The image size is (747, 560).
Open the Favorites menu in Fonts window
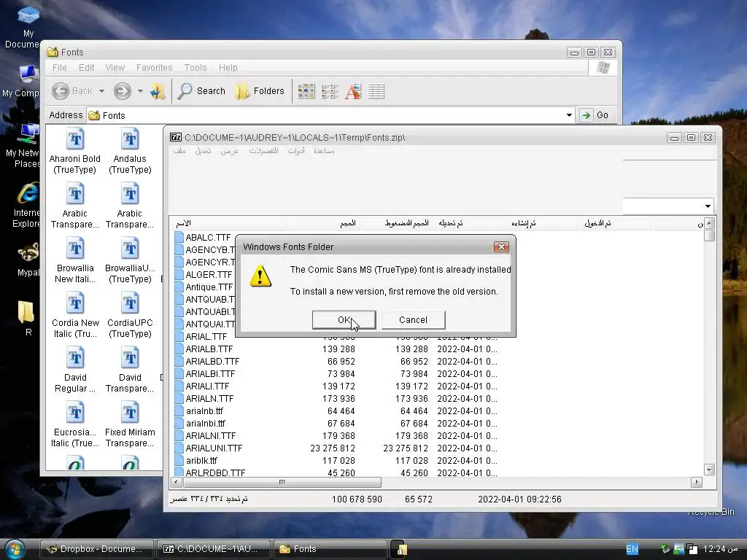[155, 68]
